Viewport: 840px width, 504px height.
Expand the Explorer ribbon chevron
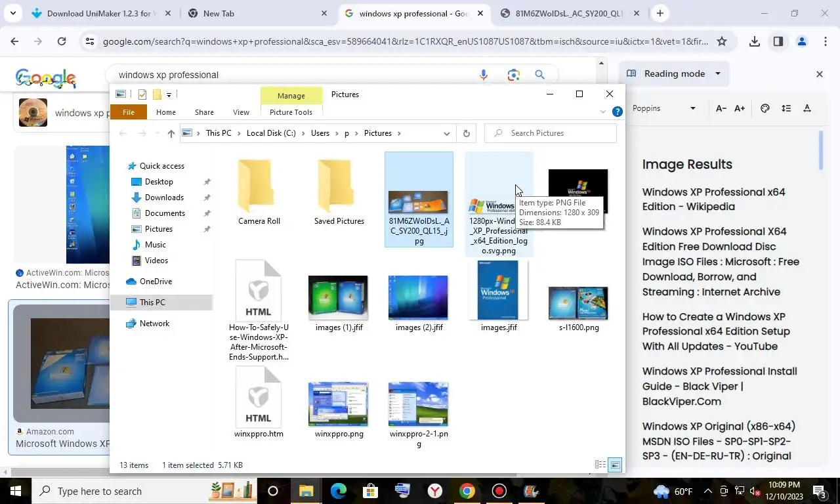click(x=603, y=112)
